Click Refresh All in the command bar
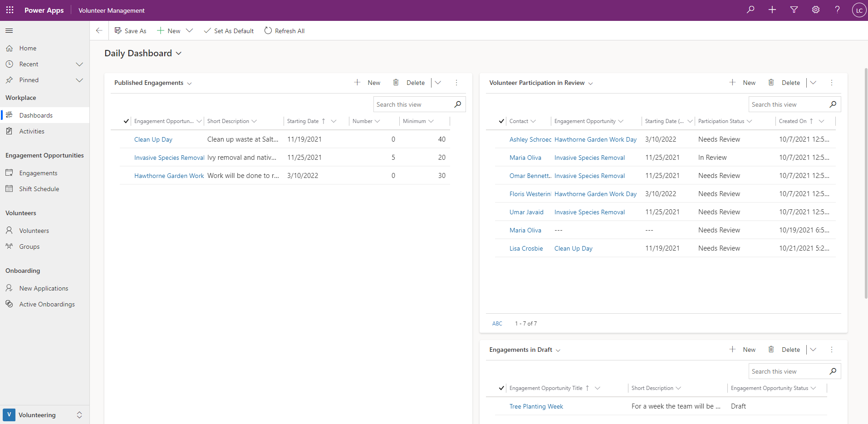 [x=284, y=31]
